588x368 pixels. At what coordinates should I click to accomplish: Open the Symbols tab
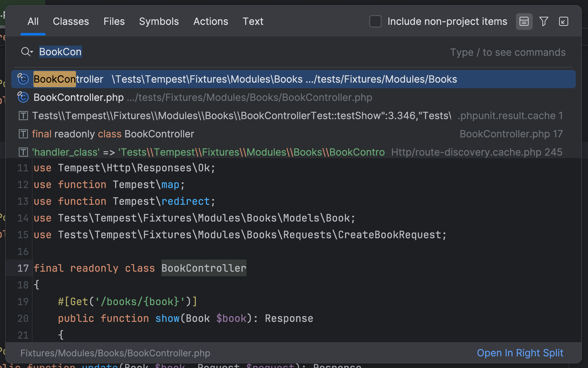pos(159,22)
